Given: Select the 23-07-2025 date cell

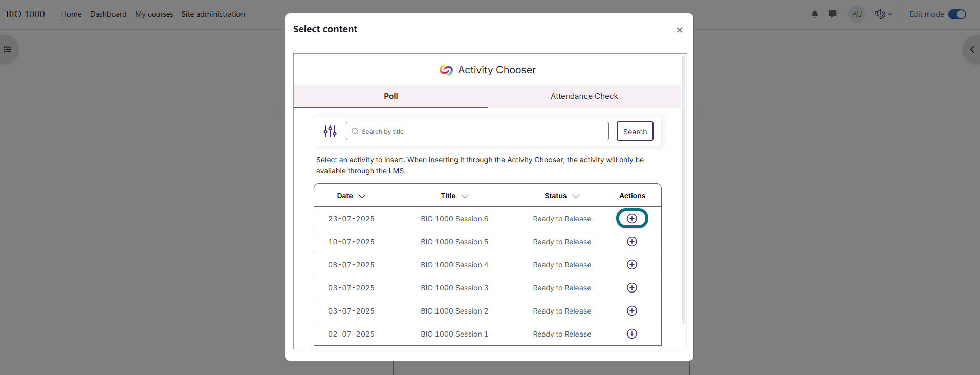Looking at the screenshot, I should tap(351, 219).
